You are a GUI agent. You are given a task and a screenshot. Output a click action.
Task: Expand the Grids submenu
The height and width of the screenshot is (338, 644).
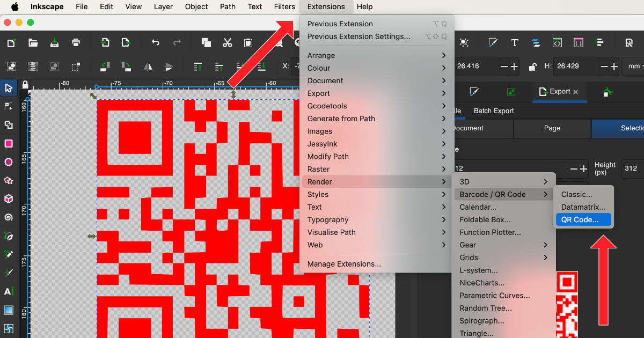[503, 258]
